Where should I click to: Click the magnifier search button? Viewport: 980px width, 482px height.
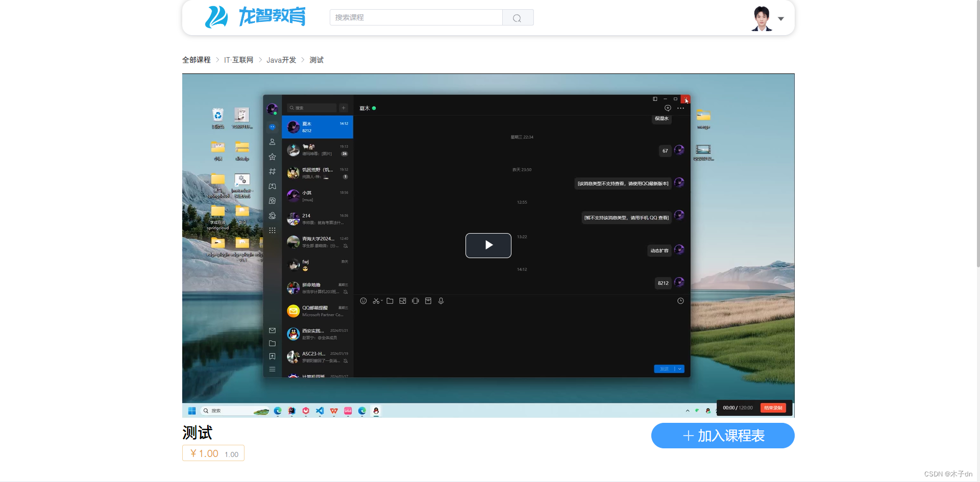tap(518, 17)
